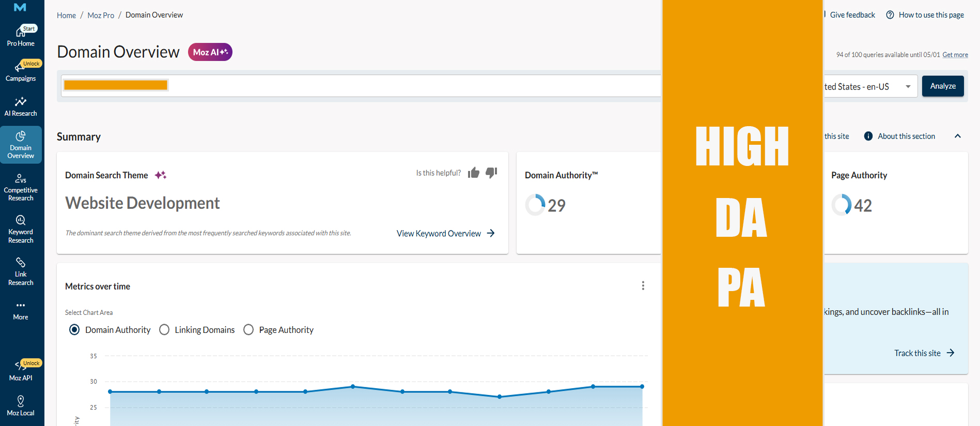Go to Home breadcrumb
The width and height of the screenshot is (980, 426).
tap(66, 16)
